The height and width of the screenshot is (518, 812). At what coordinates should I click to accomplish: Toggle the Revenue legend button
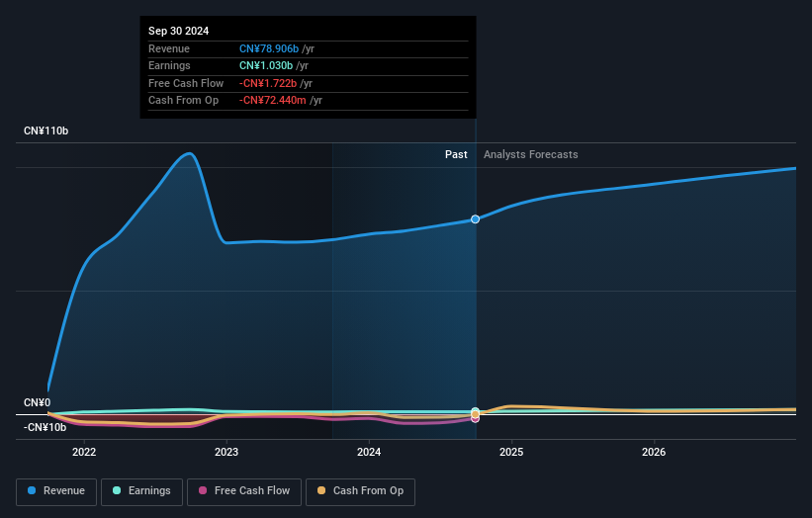56,491
